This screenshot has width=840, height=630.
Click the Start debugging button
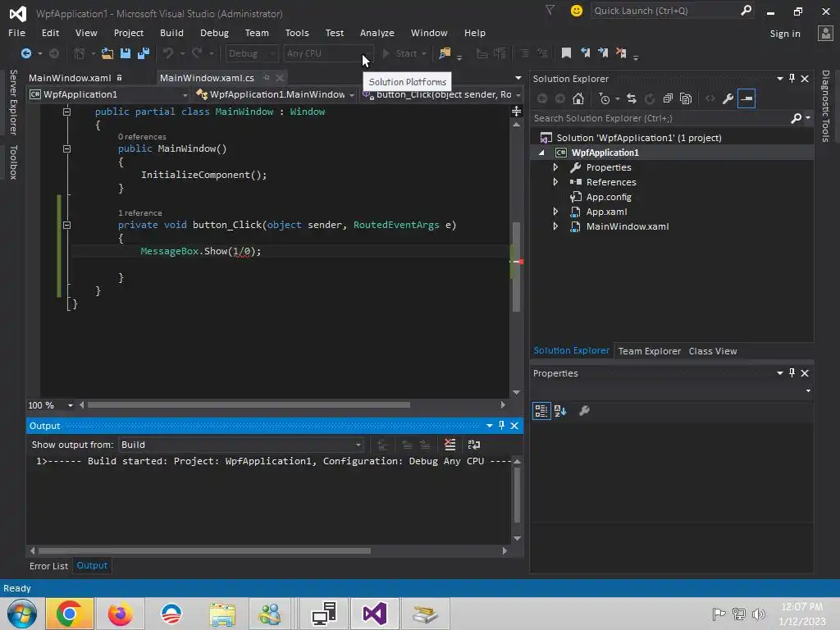tap(404, 53)
